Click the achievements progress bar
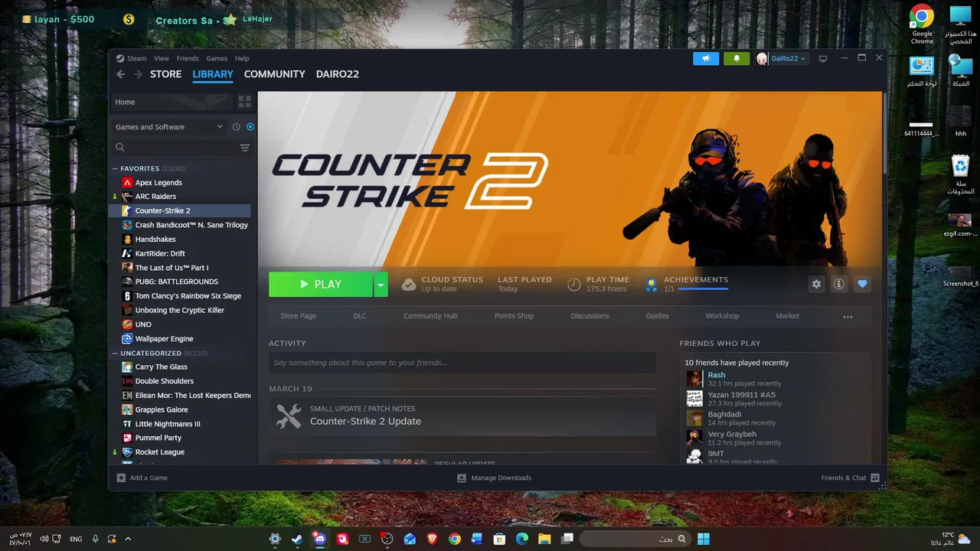The image size is (980, 551). (x=702, y=289)
